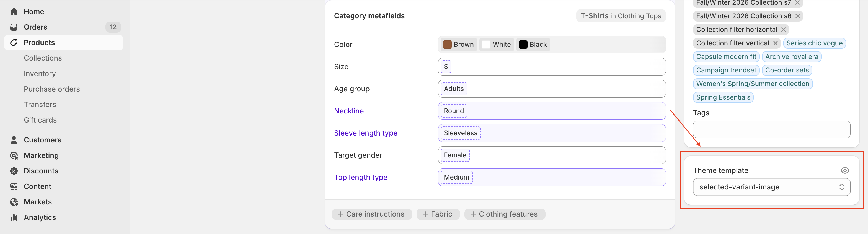This screenshot has width=868, height=234.
Task: Select Women's Spring/Summer collection chip
Action: [753, 84]
